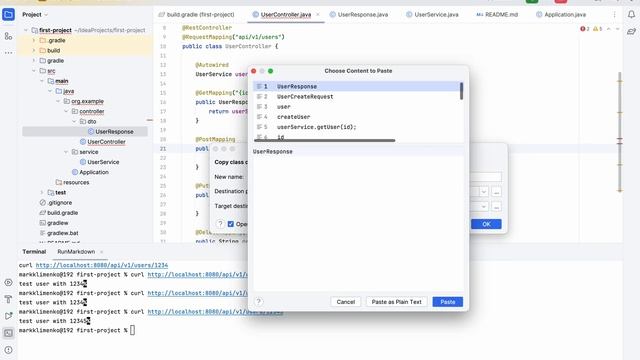Switch to README.md tab
Screen dimensions: 640x360
click(497, 15)
